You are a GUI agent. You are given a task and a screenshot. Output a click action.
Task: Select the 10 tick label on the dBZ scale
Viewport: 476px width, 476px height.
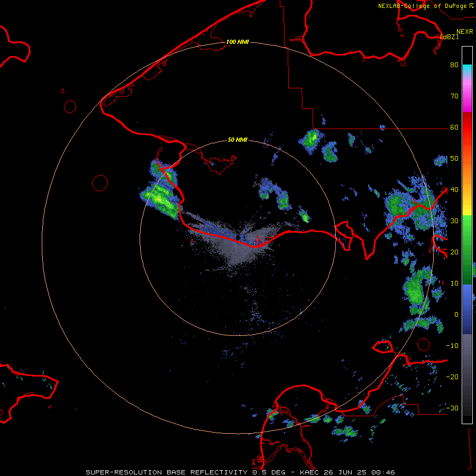454,283
